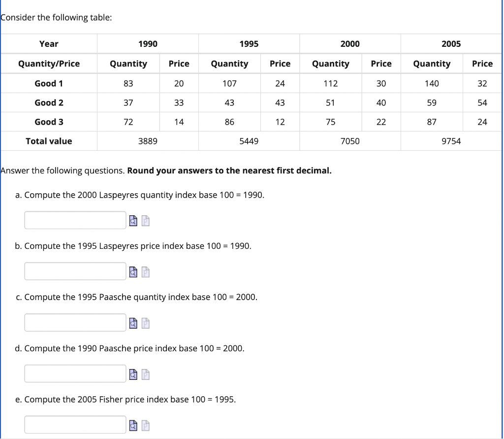Select the Year header cell in the table
Screen dimensions: 504x439
[49, 44]
